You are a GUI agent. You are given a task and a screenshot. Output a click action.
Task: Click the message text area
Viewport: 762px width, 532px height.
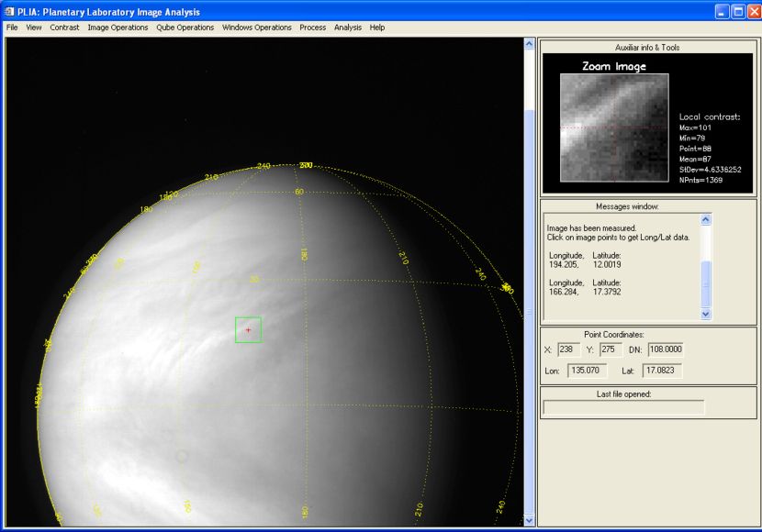click(x=622, y=267)
